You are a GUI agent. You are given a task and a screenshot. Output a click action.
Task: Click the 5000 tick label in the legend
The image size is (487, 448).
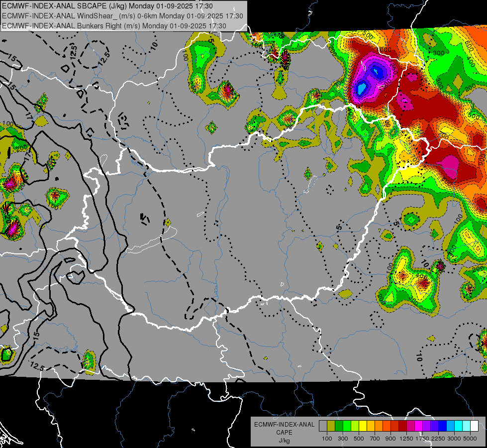[x=470, y=439]
